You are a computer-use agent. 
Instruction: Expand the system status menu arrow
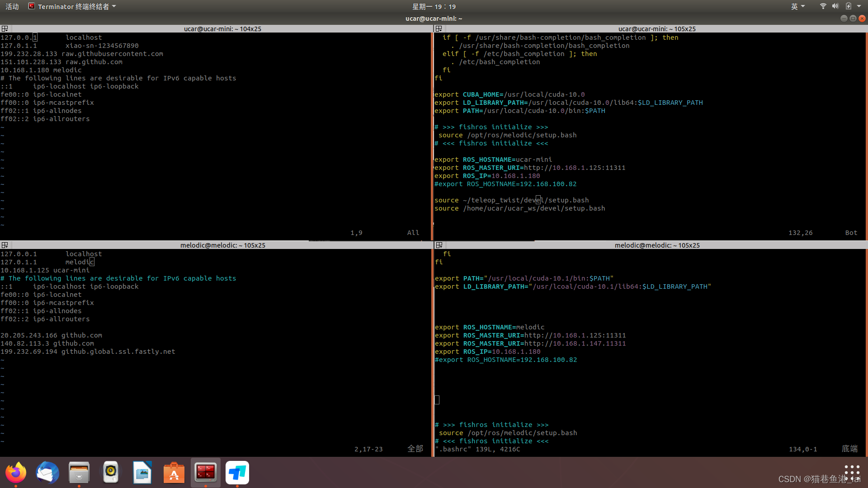859,6
